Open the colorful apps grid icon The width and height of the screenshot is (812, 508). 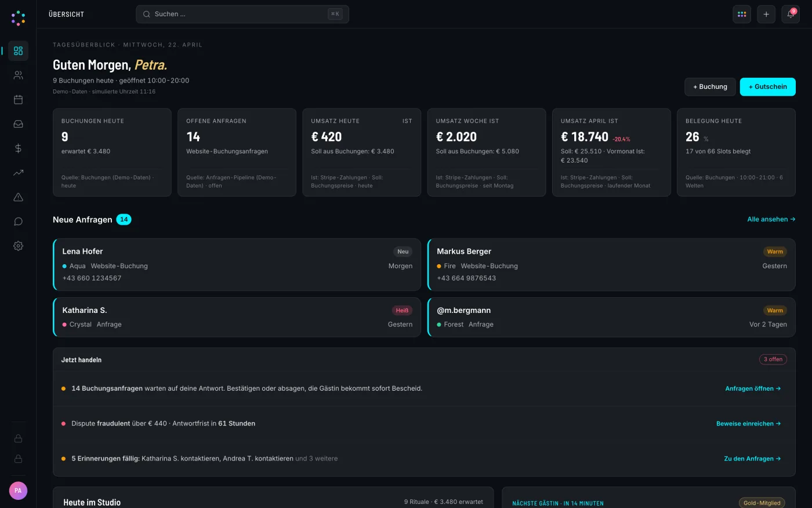[742, 15]
